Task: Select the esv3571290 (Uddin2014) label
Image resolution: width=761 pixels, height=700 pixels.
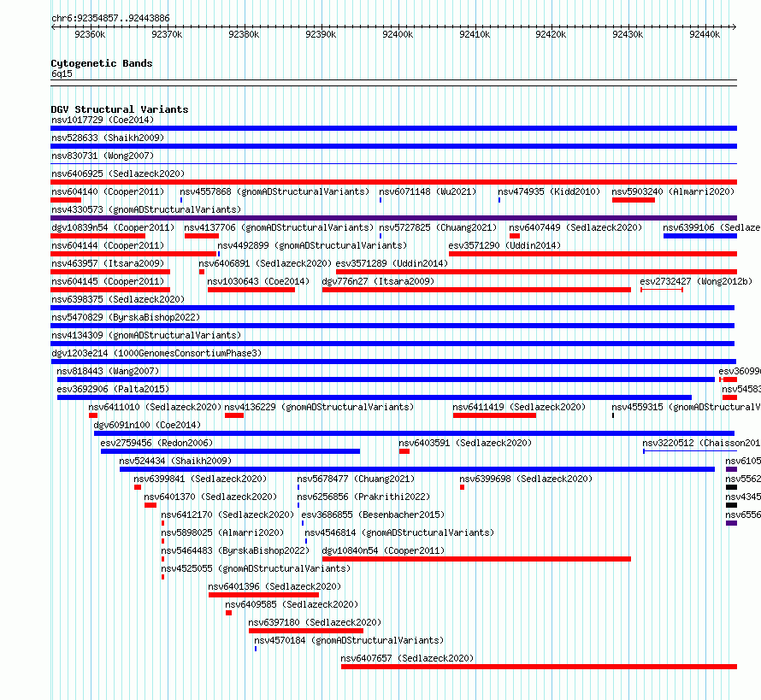Action: pos(504,245)
